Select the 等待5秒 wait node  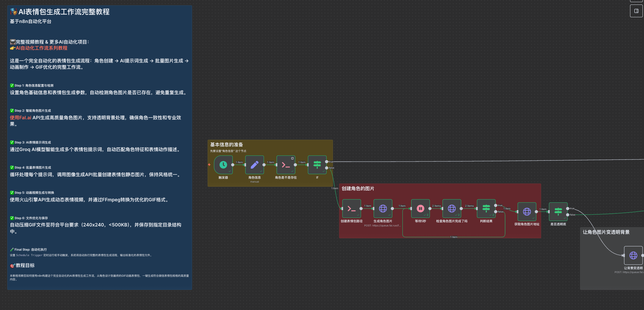click(420, 208)
